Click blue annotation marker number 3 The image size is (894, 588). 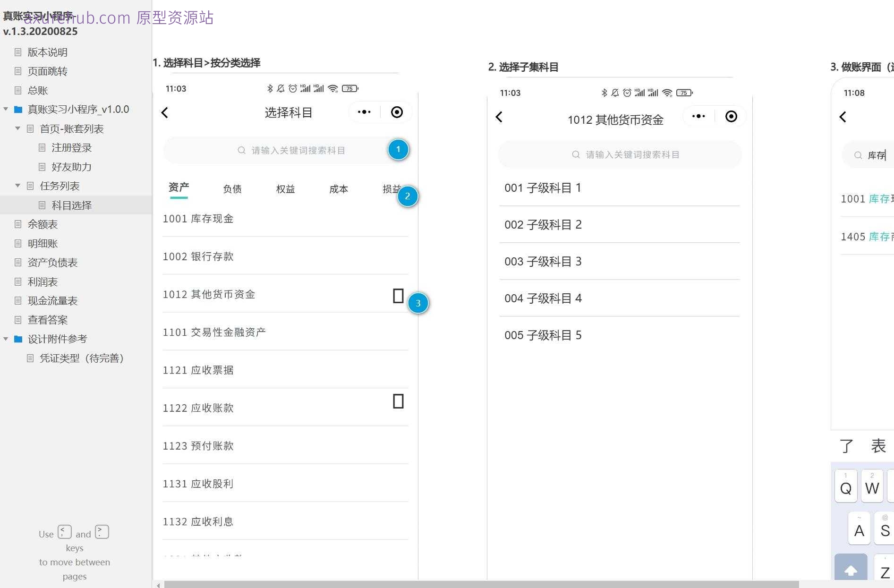coord(418,303)
